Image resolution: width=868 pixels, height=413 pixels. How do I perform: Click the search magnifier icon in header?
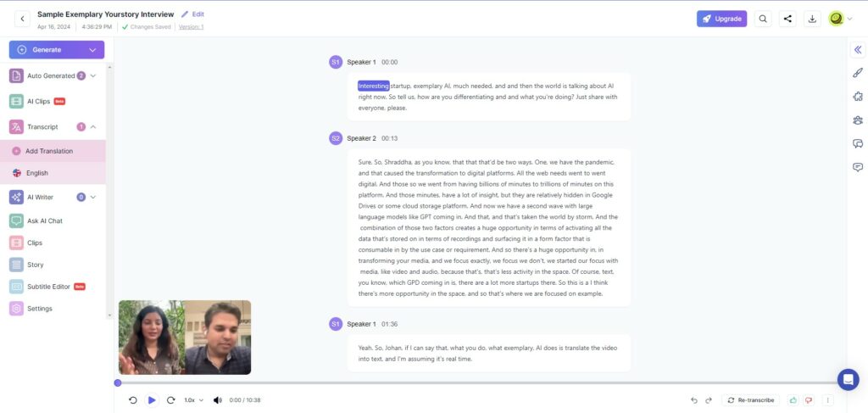tap(763, 19)
